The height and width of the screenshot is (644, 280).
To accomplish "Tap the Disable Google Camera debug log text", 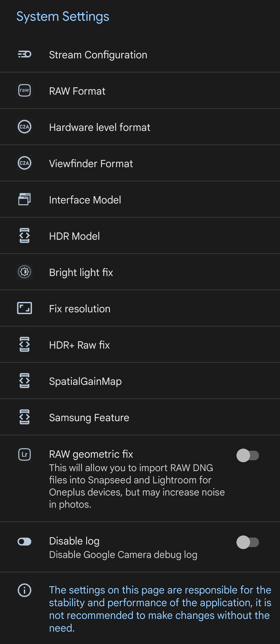I will (x=123, y=555).
